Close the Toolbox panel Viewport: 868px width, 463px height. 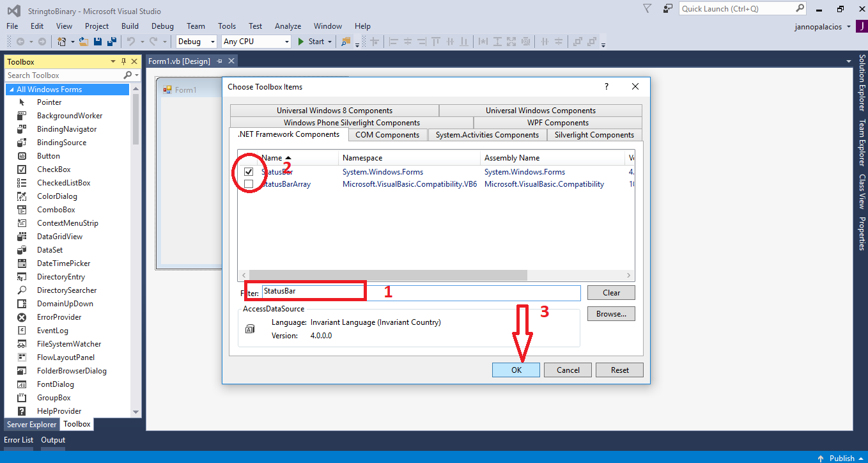[134, 61]
